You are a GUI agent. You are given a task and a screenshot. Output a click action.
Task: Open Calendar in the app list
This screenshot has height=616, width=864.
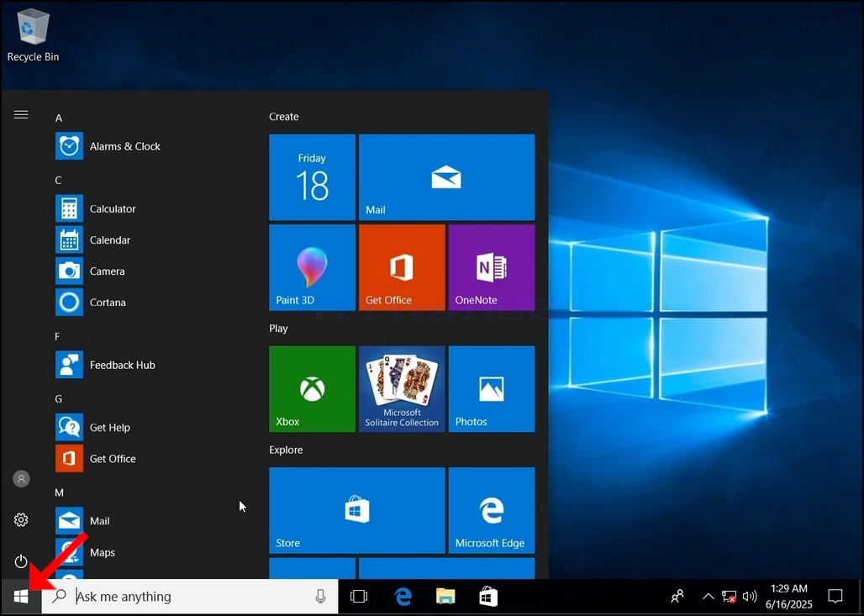tap(93, 240)
